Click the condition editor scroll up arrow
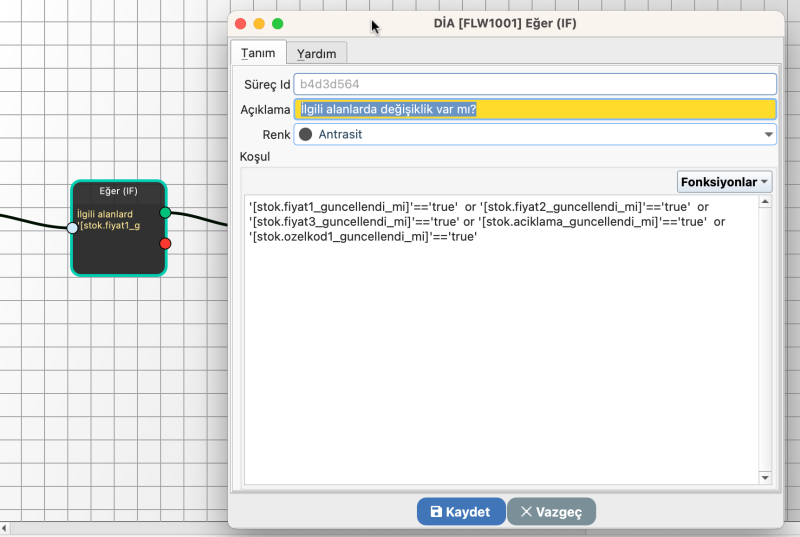800x537 pixels. pyautogui.click(x=765, y=202)
